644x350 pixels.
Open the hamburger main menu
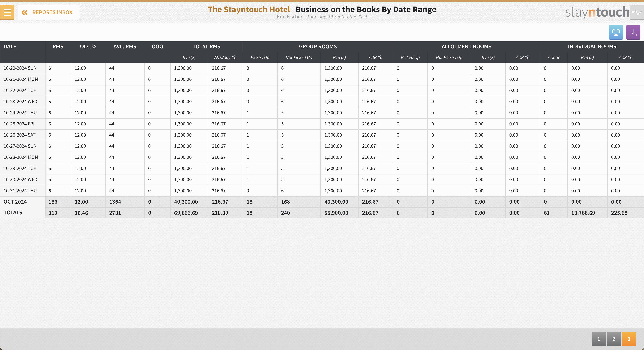click(x=7, y=12)
